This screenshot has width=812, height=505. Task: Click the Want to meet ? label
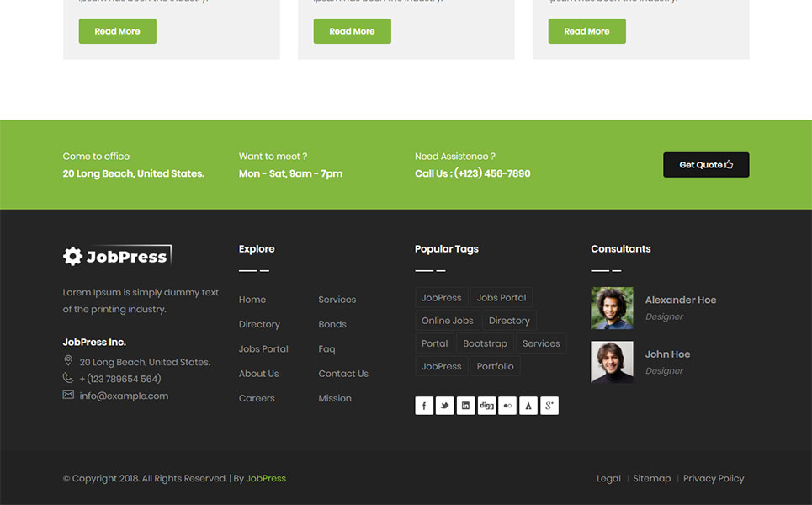pyautogui.click(x=273, y=156)
